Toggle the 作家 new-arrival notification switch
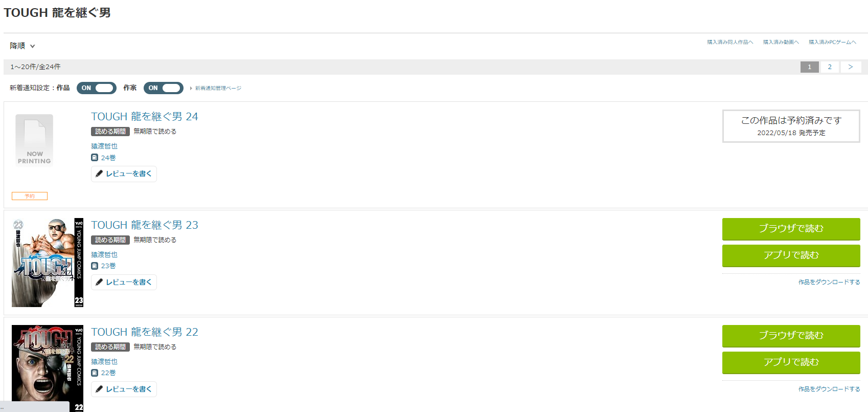868x412 pixels. tap(164, 88)
